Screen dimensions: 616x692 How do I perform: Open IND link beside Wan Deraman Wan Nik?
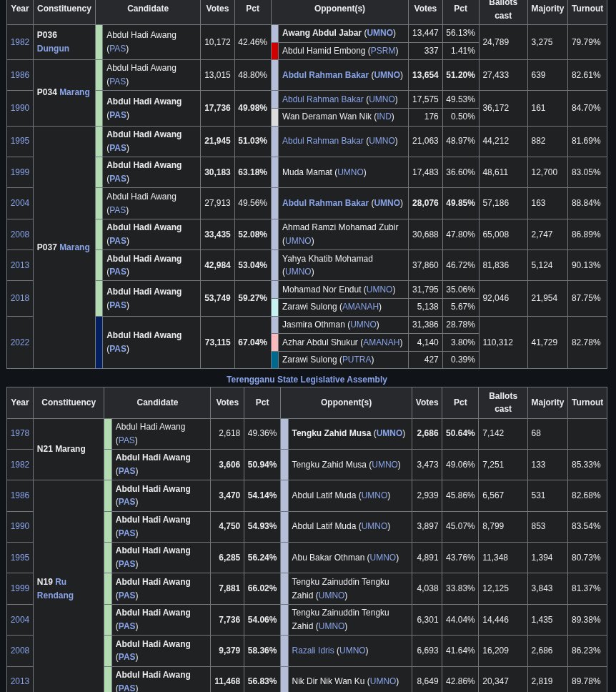pos(384,117)
